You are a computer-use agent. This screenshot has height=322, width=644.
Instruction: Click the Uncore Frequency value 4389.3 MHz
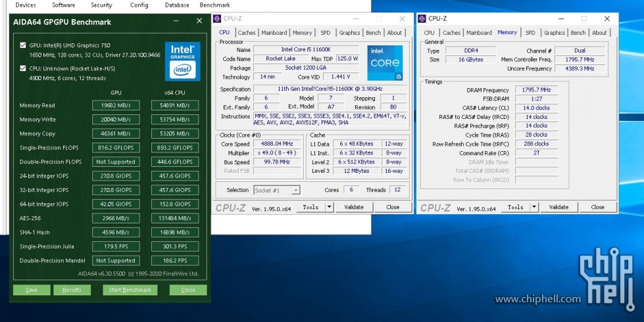(580, 68)
